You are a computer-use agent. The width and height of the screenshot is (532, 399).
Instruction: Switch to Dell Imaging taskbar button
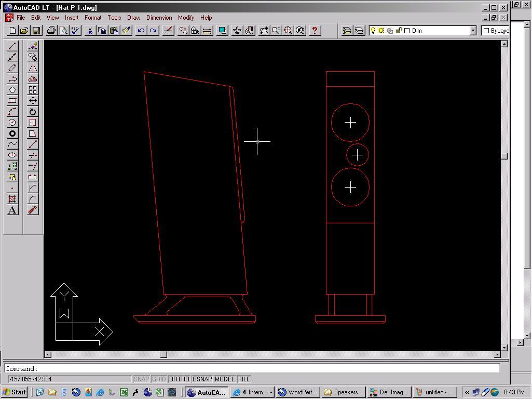tap(389, 392)
